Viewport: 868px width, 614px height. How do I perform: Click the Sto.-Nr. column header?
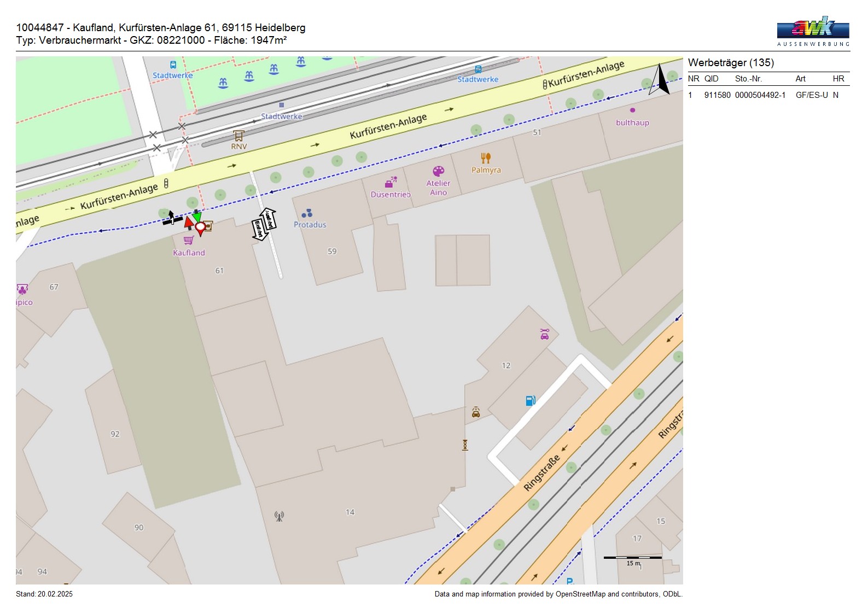coord(748,79)
